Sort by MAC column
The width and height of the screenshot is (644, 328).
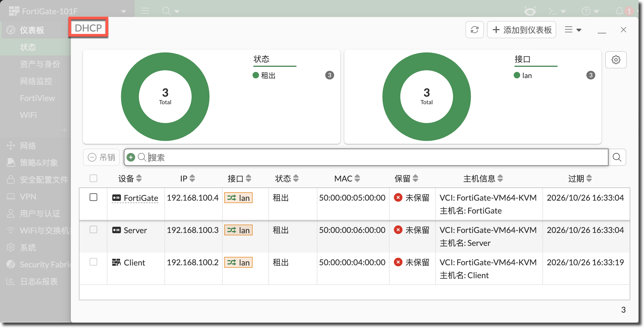point(347,178)
